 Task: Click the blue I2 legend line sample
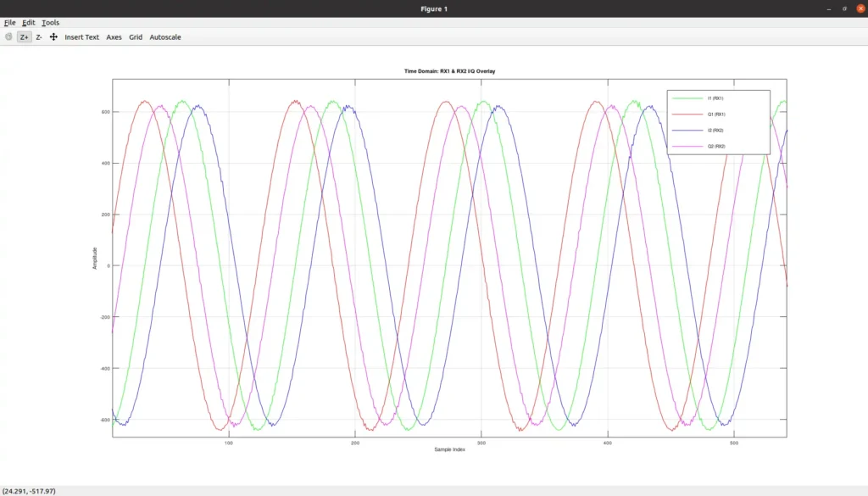687,130
